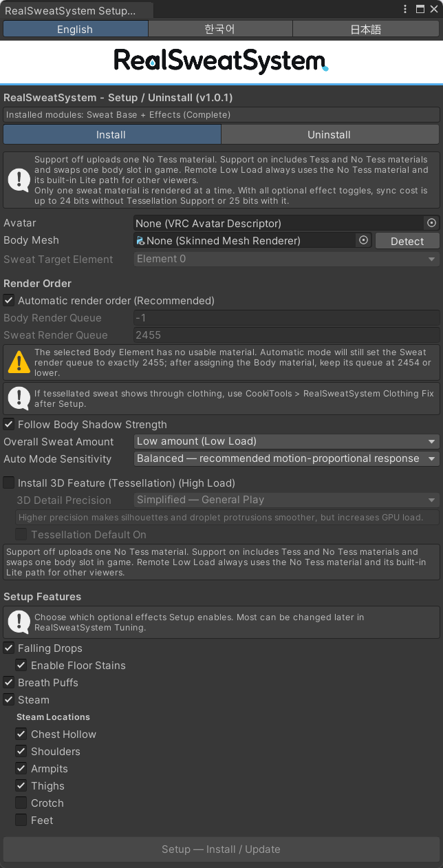Uncheck Thighs steam location
Screen dimensions: 443x868
[x=21, y=785]
